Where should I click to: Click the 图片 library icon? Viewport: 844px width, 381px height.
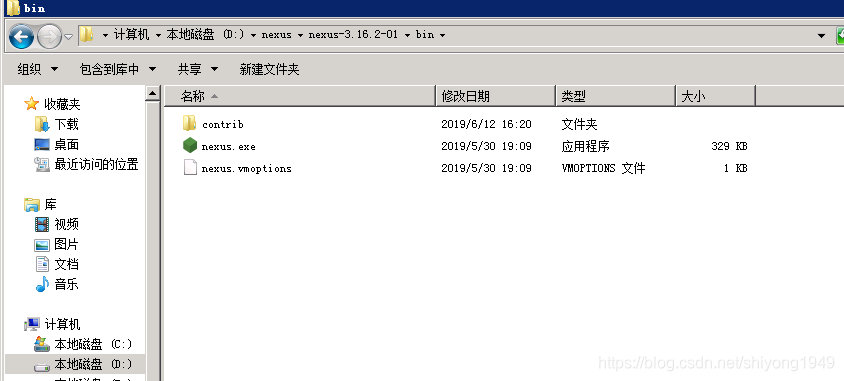pyautogui.click(x=42, y=245)
